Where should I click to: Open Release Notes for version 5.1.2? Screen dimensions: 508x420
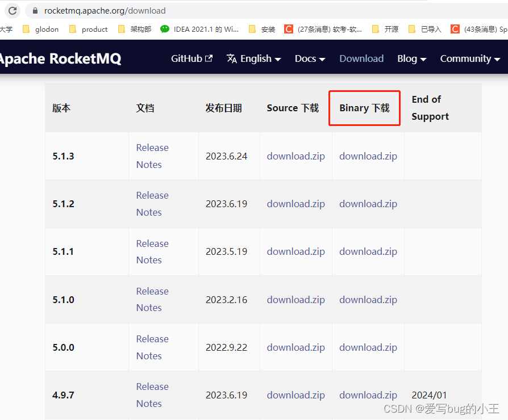152,203
